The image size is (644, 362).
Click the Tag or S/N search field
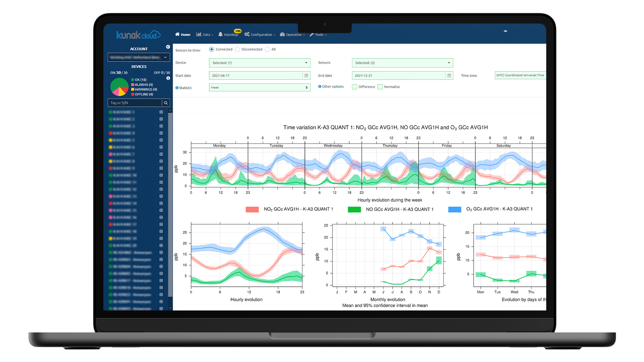click(135, 103)
